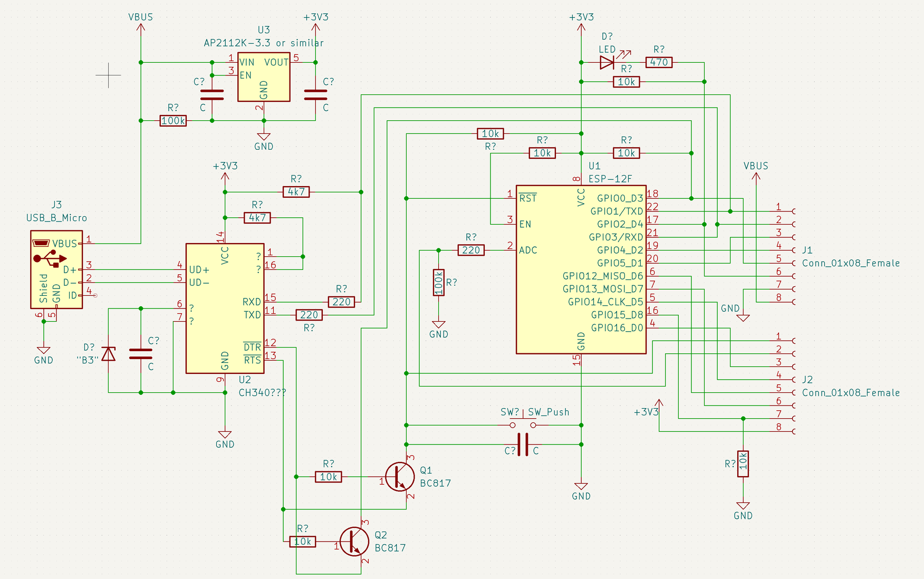Click the VBUS power symbol near J1
Image resolution: width=924 pixels, height=579 pixels.
pyautogui.click(x=756, y=172)
